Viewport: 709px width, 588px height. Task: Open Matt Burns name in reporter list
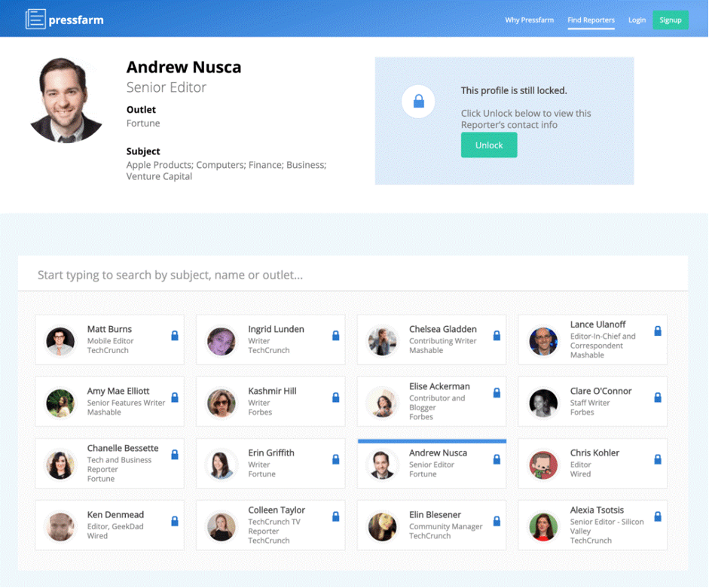coord(109,329)
